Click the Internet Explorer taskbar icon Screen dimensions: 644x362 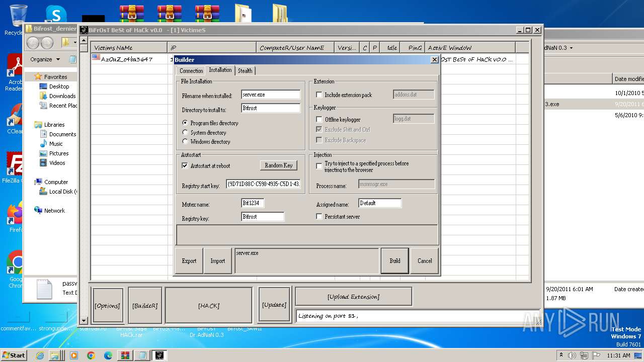tap(40, 355)
